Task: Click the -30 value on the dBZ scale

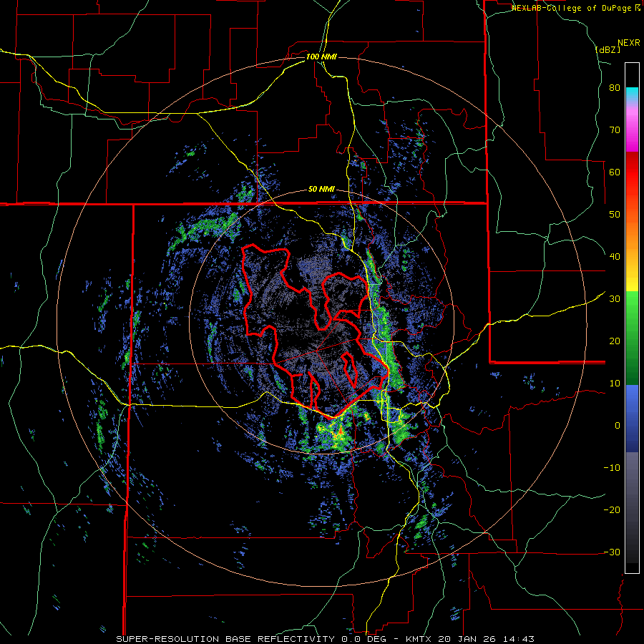Action: point(612,552)
